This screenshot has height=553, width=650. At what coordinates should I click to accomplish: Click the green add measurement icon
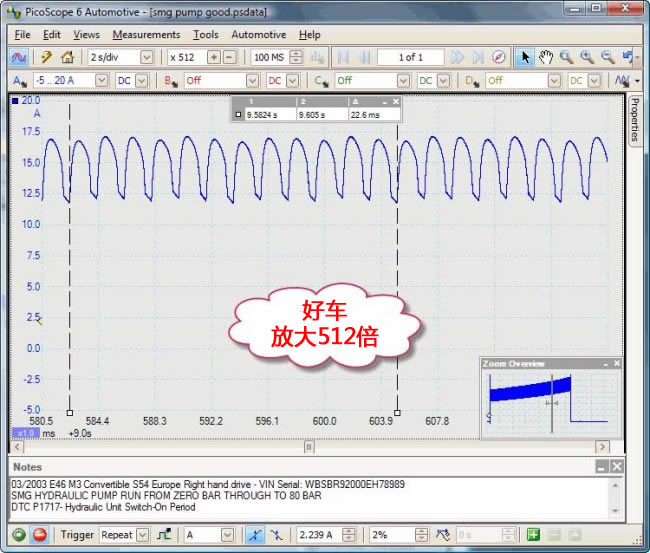coord(533,535)
